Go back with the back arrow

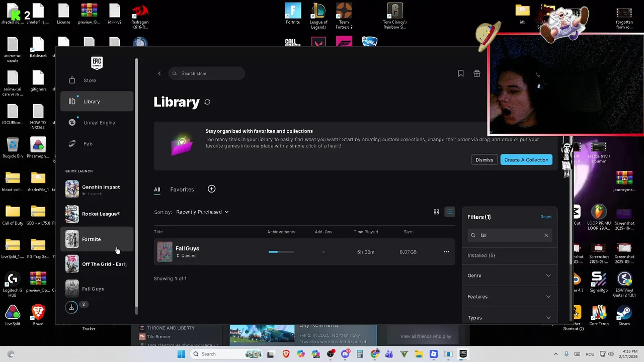point(159,73)
